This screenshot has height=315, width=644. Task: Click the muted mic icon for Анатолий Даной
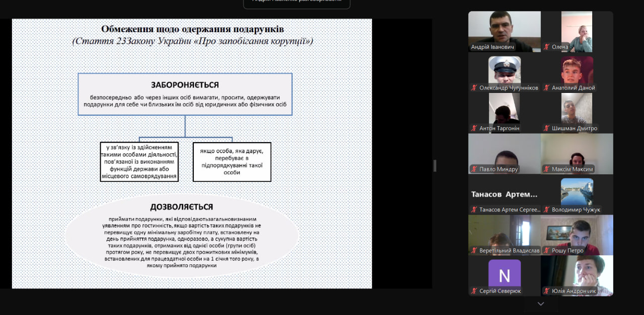click(x=546, y=88)
